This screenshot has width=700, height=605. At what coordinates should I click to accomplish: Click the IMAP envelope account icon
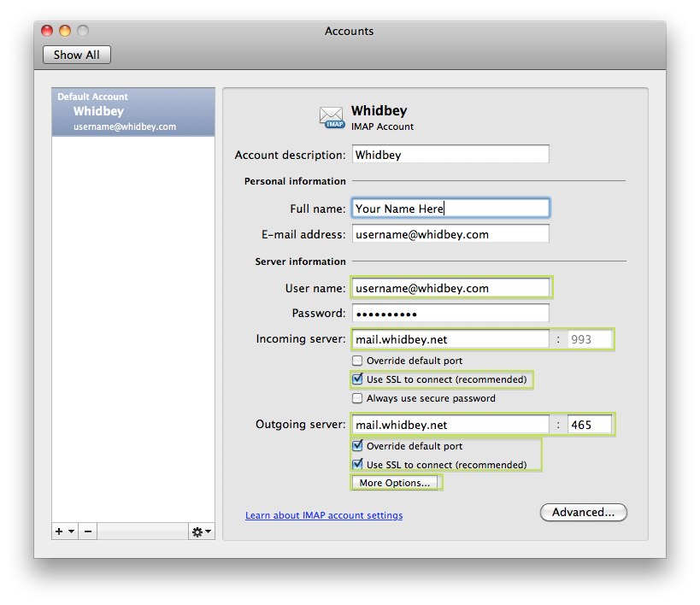click(332, 117)
